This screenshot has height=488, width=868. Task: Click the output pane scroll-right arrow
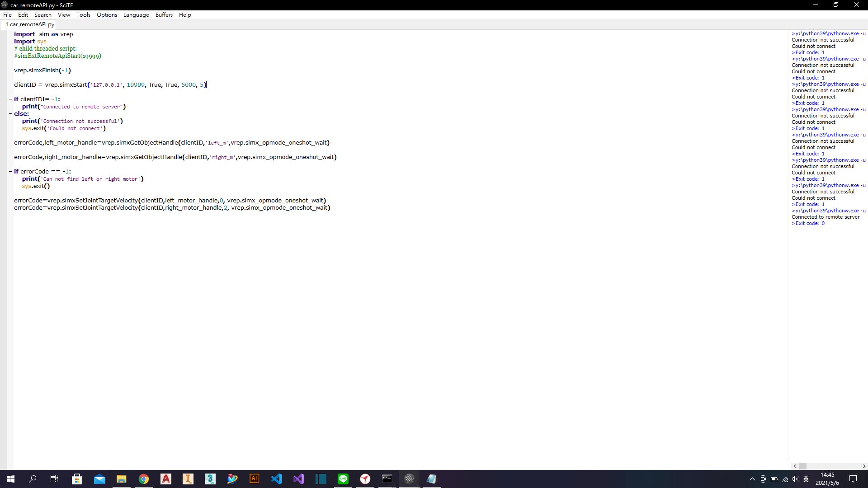(864, 466)
